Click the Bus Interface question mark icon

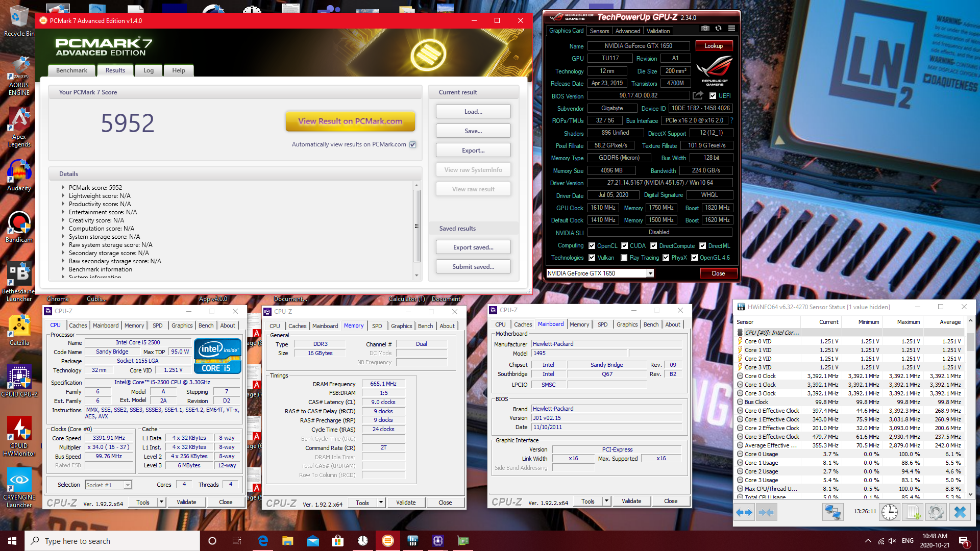[x=731, y=120]
